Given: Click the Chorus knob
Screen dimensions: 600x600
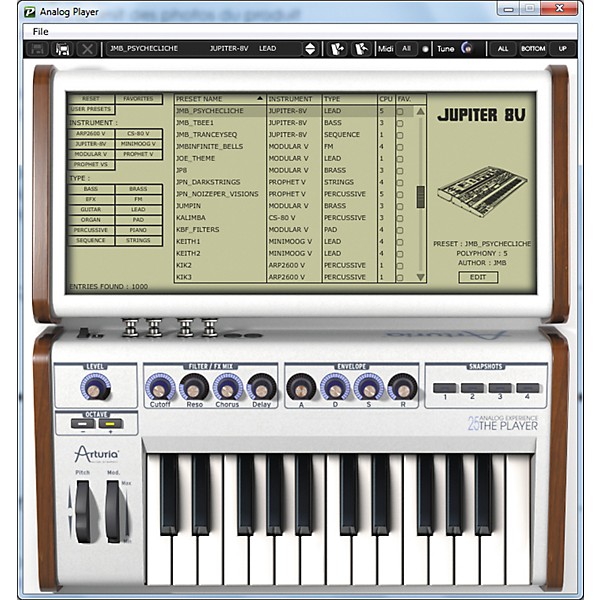Looking at the screenshot, I should tap(227, 388).
